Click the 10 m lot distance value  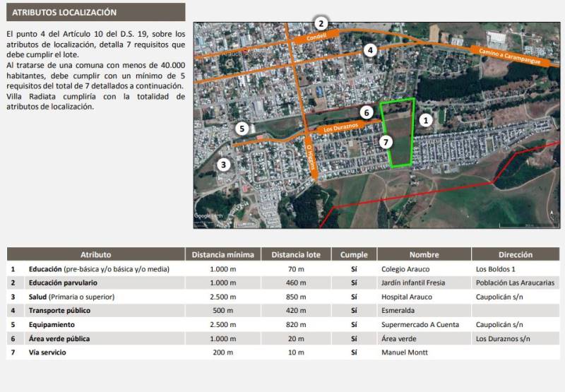coord(296,352)
